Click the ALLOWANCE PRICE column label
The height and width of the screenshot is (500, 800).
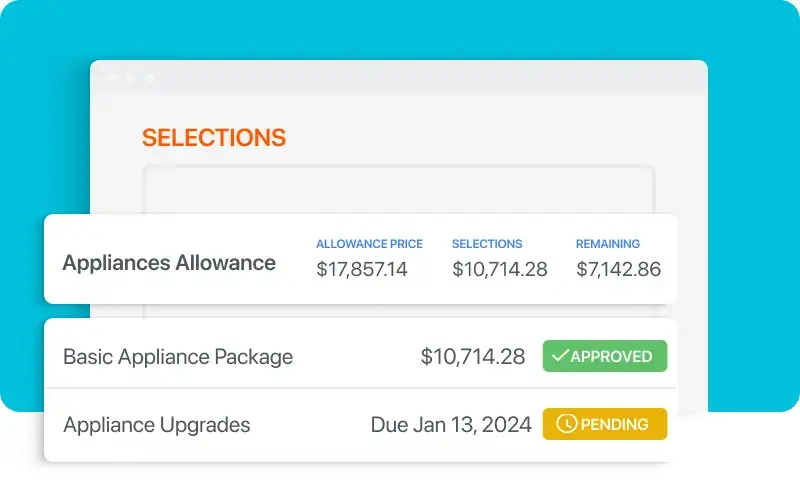point(369,244)
